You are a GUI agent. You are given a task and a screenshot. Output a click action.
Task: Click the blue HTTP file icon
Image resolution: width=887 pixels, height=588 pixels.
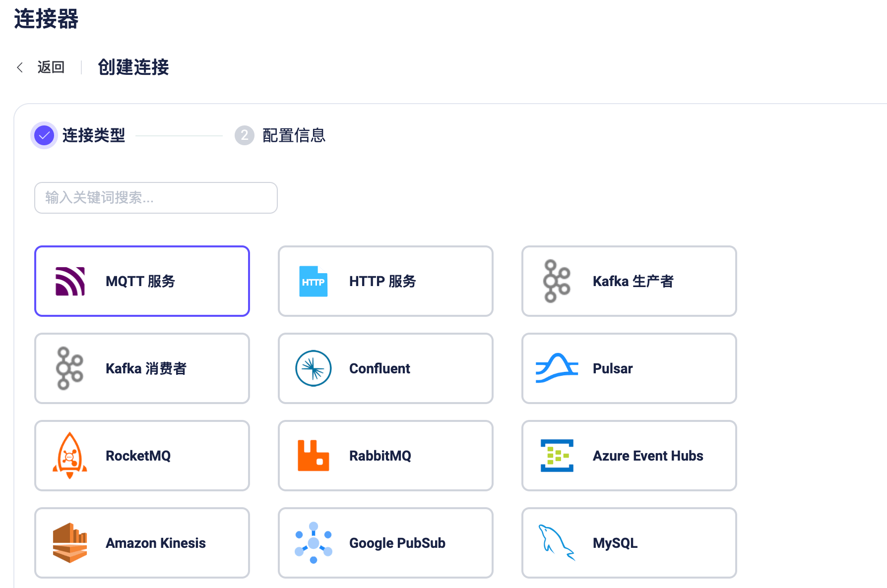point(313,281)
